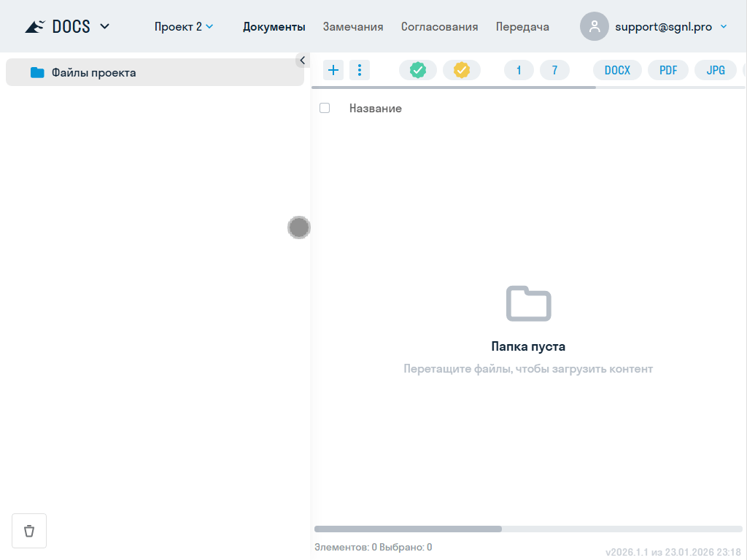Toggle the PDF file type filter
Screen dimensions: 747x560
click(x=668, y=70)
